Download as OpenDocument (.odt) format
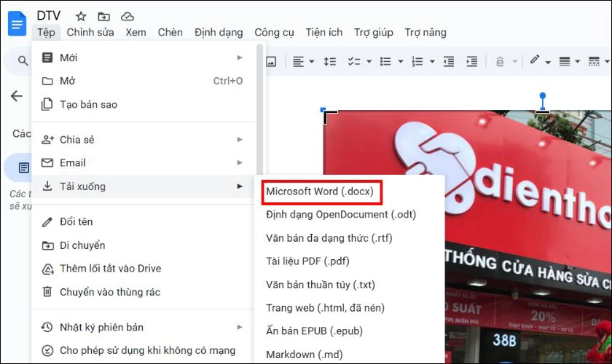 coord(350,215)
